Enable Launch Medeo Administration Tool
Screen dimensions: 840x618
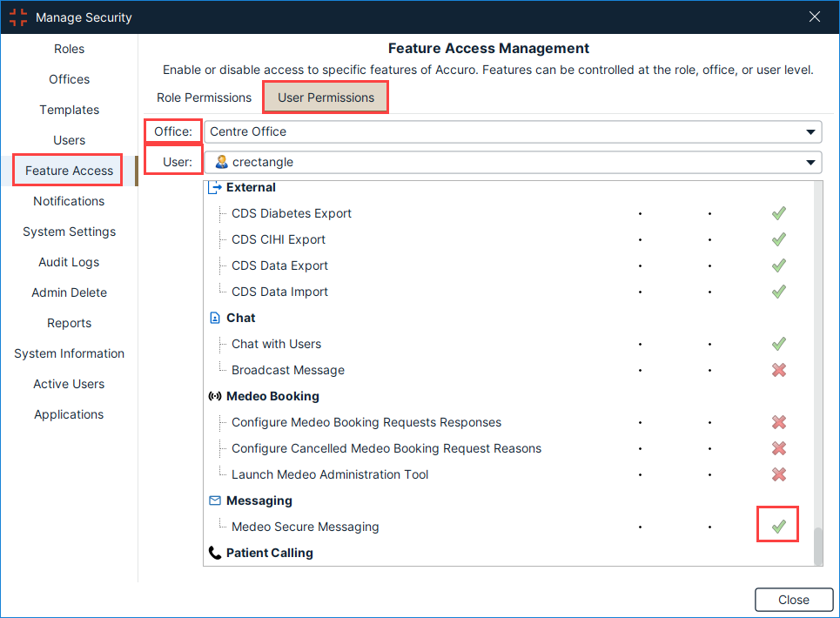[779, 474]
